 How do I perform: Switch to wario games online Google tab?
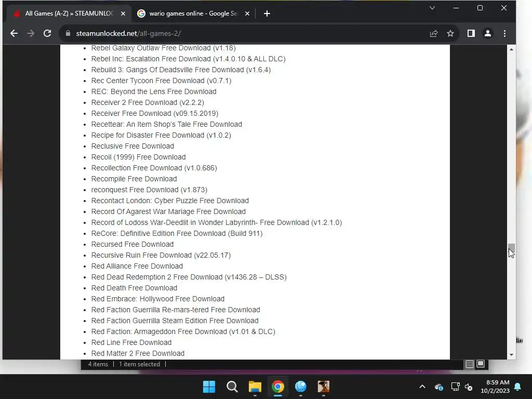[193, 14]
